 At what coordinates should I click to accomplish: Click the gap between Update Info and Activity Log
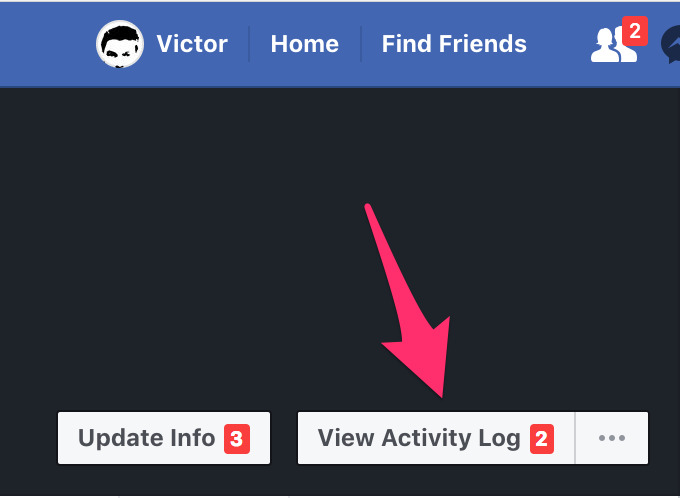(284, 438)
